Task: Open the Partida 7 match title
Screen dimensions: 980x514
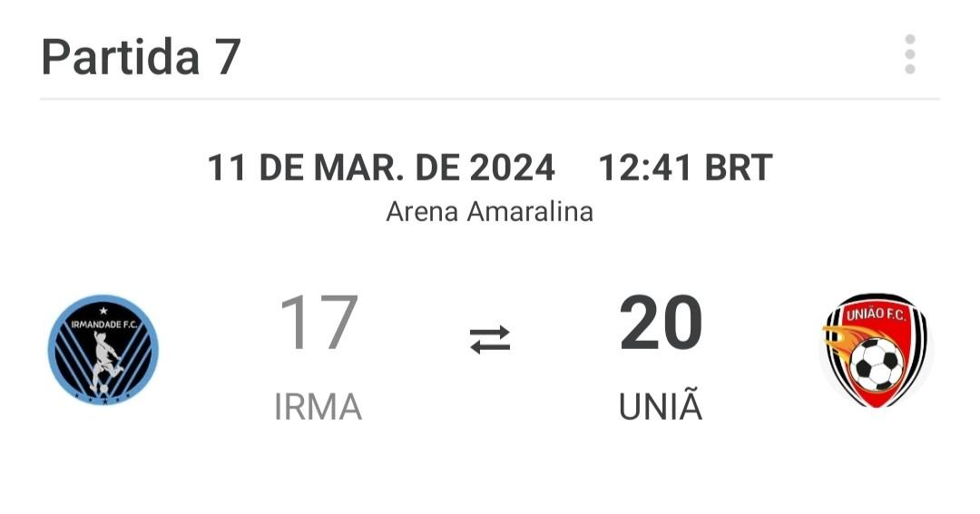Action: (x=142, y=57)
